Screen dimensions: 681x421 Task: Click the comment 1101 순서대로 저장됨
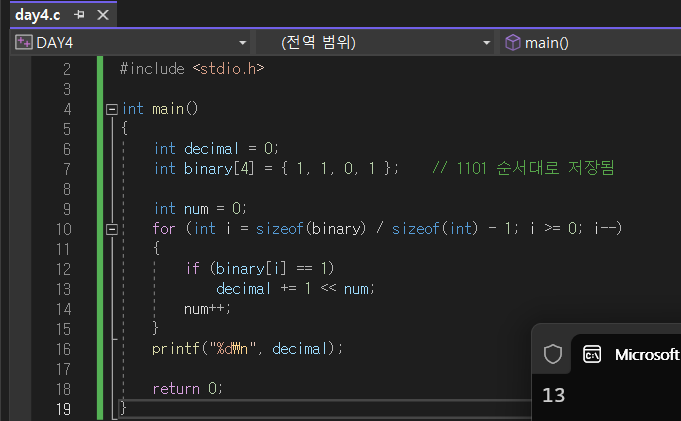523,168
